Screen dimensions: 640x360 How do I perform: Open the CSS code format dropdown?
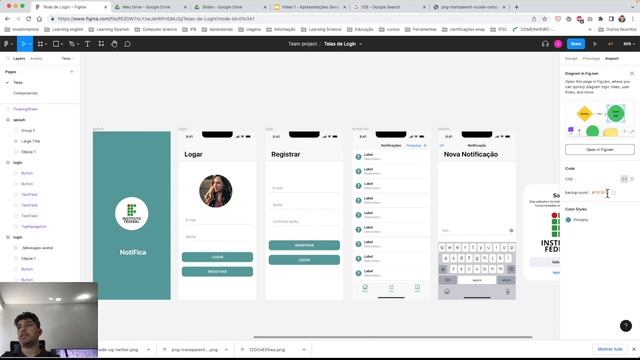point(570,179)
